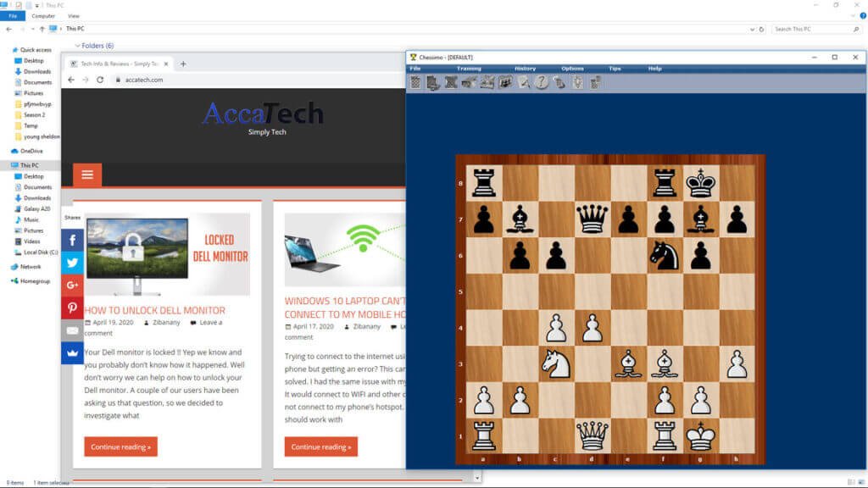Click the browser scrollbar down arrow
The height and width of the screenshot is (488, 868).
[477, 478]
